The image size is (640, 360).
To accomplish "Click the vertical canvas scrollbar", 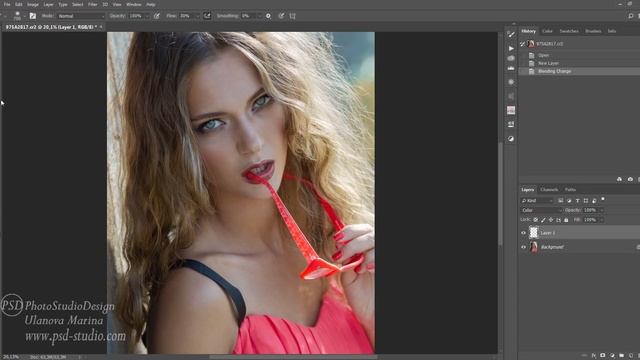I will pos(500,193).
